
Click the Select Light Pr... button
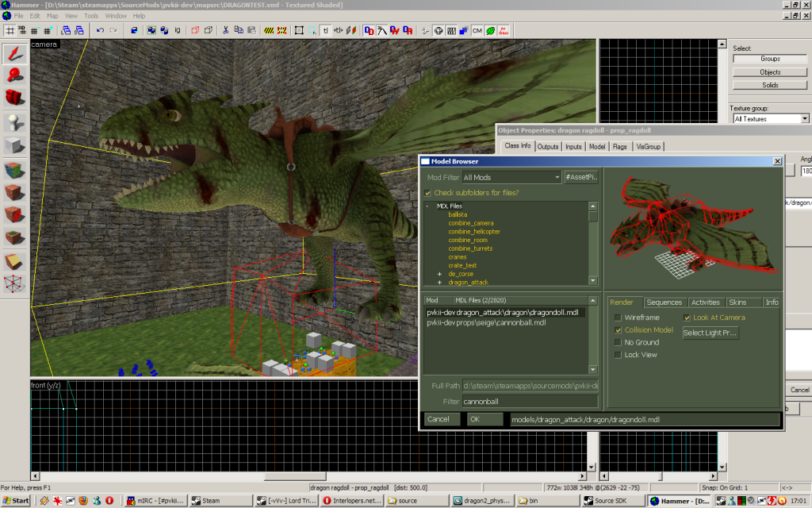[710, 333]
